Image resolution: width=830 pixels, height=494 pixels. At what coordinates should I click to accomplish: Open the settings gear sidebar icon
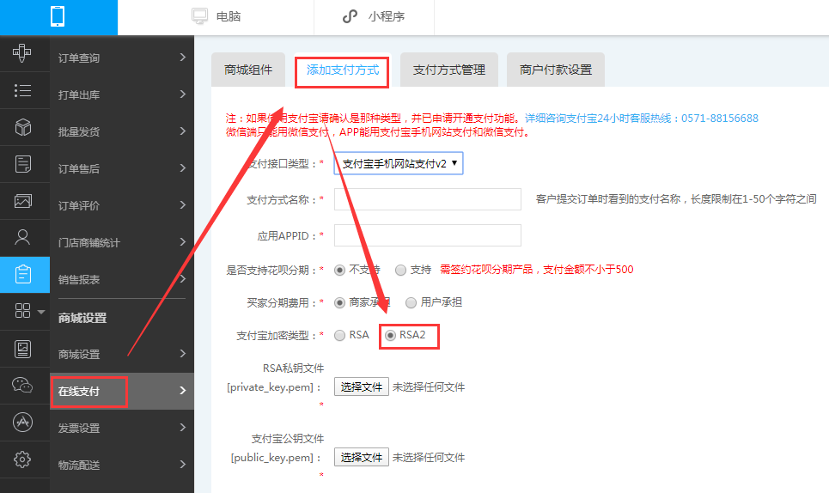[22, 459]
